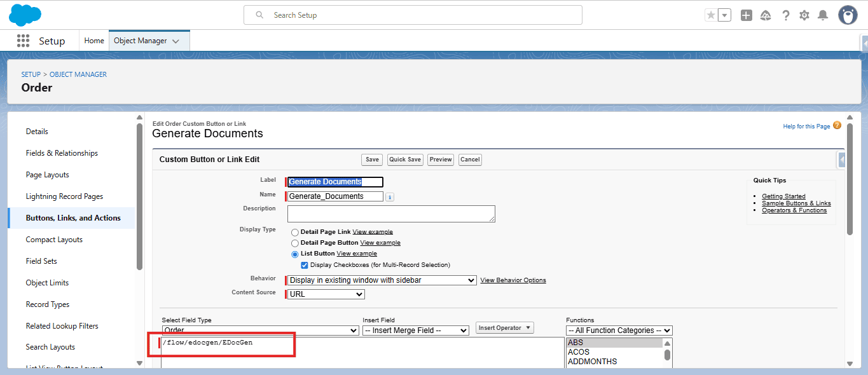Click the Salesforce cloud logo
Screen dimensions: 868x375
click(25, 15)
